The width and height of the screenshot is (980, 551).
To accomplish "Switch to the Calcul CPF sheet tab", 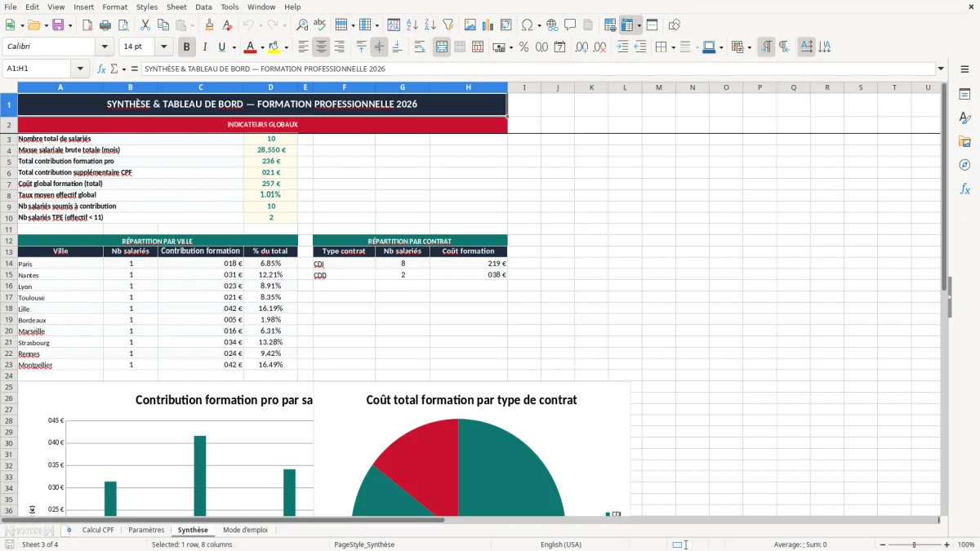I will [x=98, y=531].
